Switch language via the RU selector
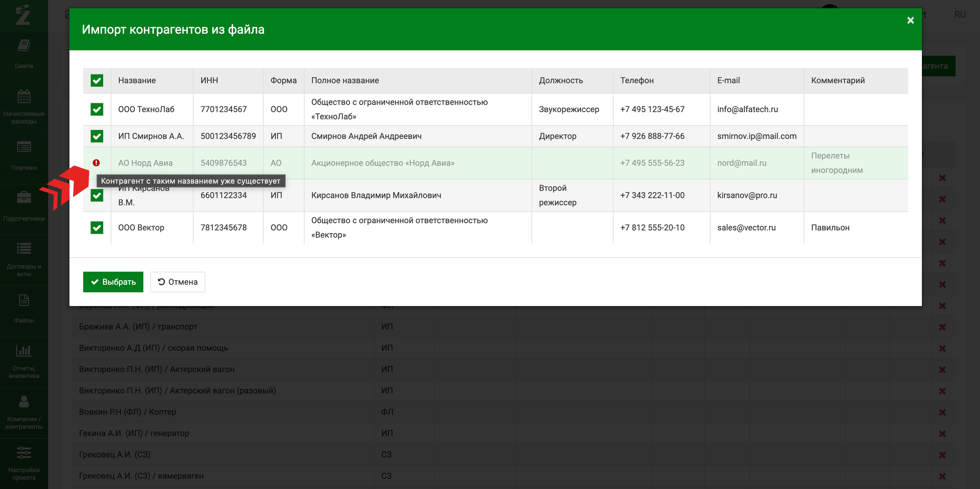Image resolution: width=980 pixels, height=489 pixels. [960, 14]
